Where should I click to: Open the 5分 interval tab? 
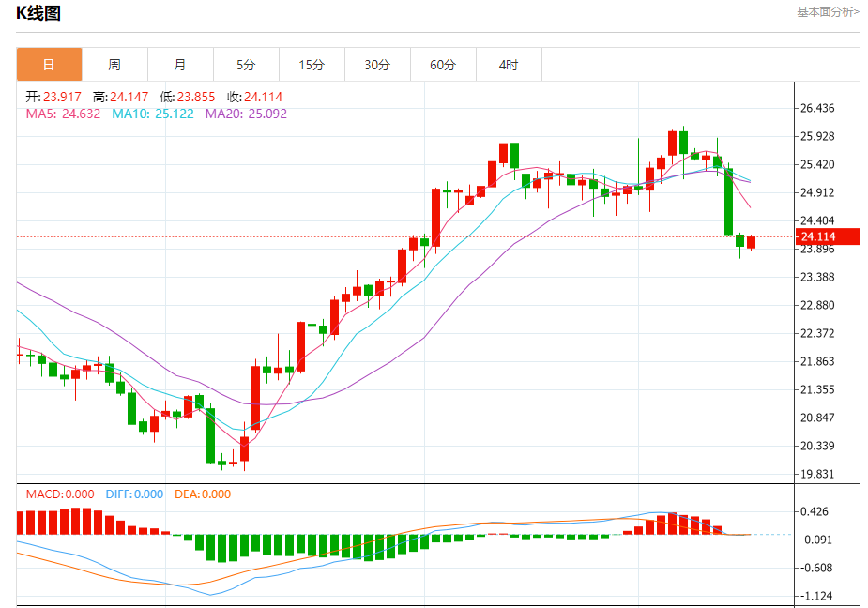[247, 65]
